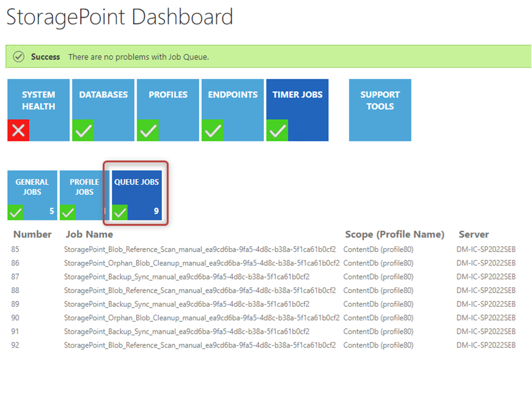Click the green checkmark on General Jobs tile
This screenshot has height=395, width=532.
click(15, 212)
